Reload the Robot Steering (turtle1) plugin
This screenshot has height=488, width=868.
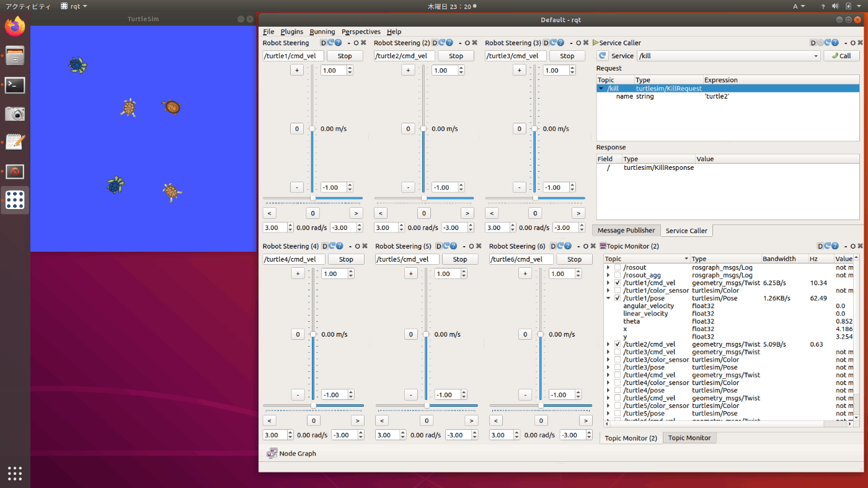(330, 43)
